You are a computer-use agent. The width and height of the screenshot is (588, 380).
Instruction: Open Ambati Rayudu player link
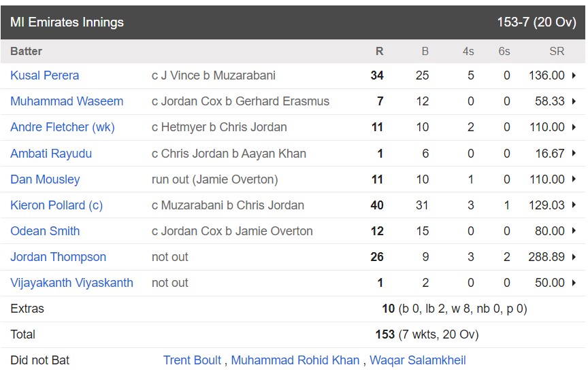(51, 153)
